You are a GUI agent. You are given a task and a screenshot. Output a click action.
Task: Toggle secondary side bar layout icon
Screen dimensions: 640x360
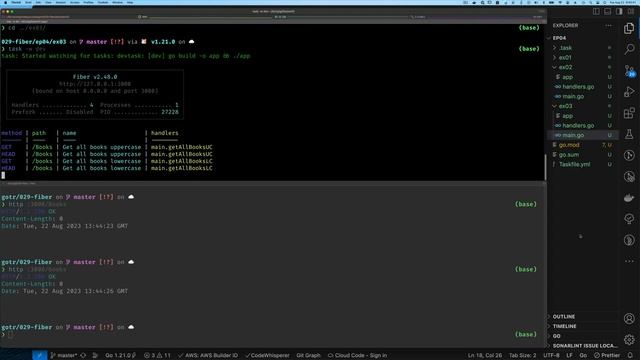point(619,11)
